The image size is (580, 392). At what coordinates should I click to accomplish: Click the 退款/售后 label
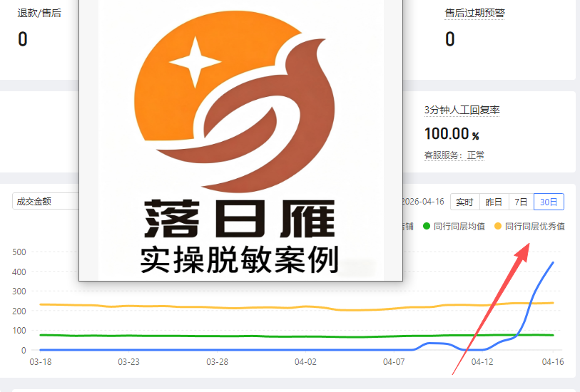click(x=39, y=13)
